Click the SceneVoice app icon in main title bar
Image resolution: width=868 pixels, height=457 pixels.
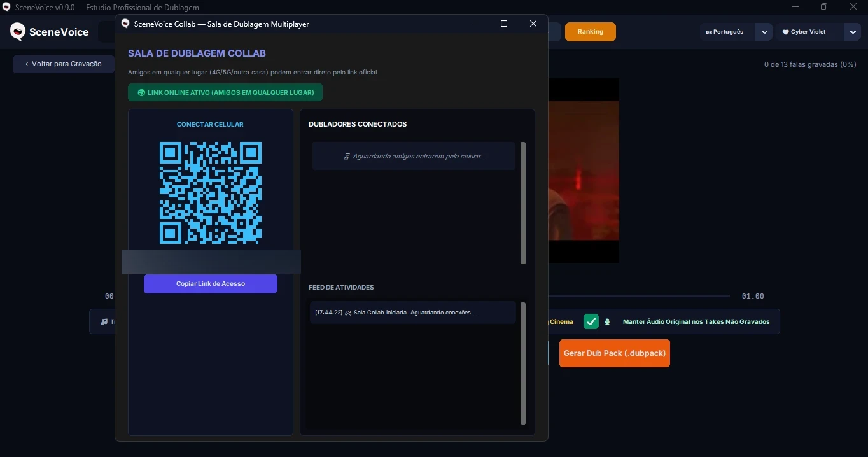tap(6, 7)
